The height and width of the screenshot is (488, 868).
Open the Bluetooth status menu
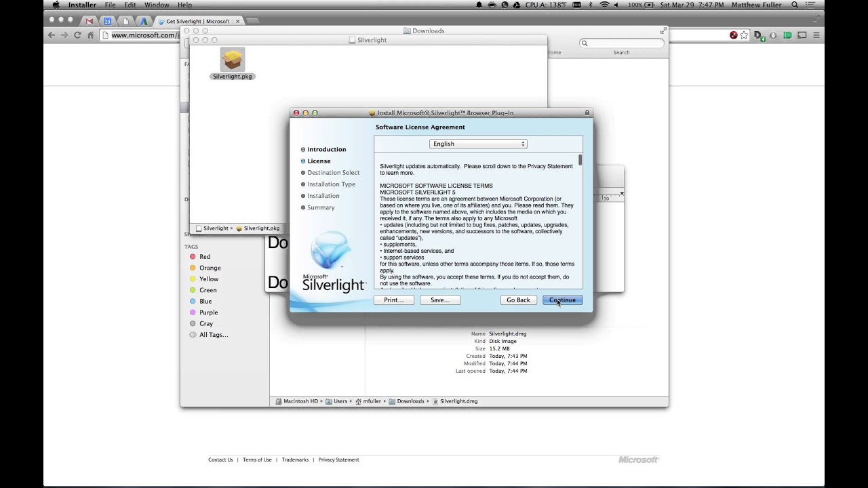(x=589, y=5)
